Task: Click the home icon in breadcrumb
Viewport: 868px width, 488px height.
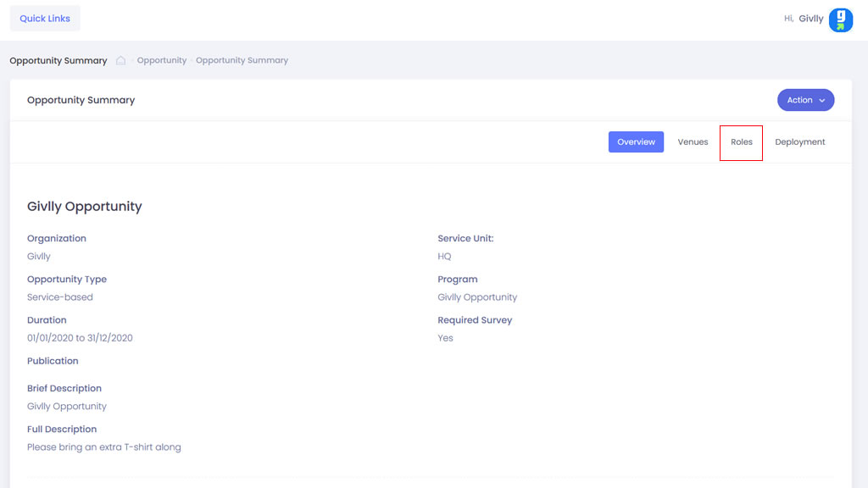Action: pyautogui.click(x=121, y=61)
